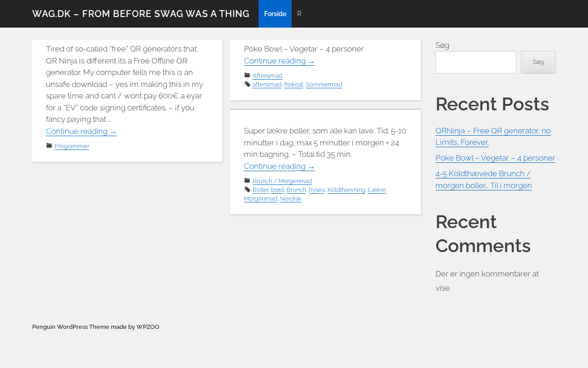Viewport: 588px width, 368px height.
Task: Click the folder icon beside Programmer category
Action: [49, 146]
